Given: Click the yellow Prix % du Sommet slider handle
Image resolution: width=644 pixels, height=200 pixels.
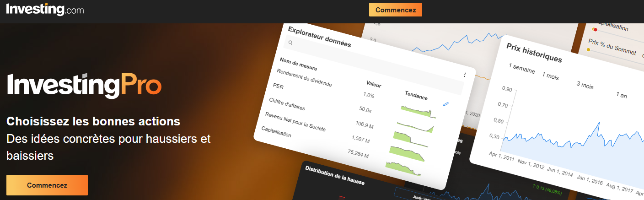Looking at the screenshot, I should (588, 49).
